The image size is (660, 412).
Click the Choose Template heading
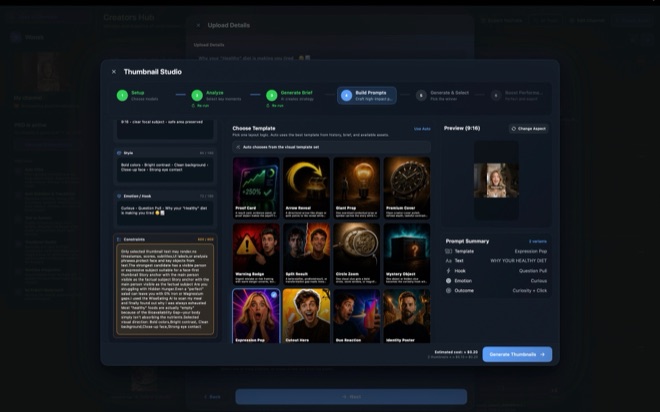254,128
